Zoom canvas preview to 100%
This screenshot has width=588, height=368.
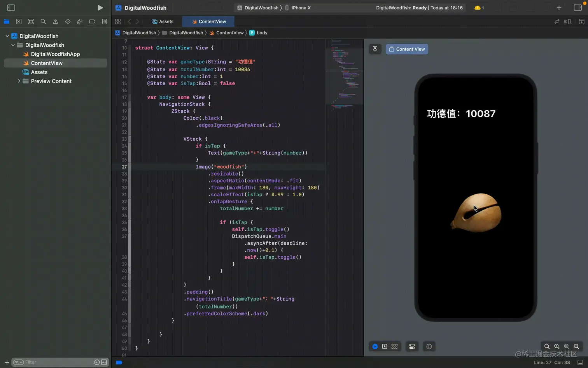557,347
